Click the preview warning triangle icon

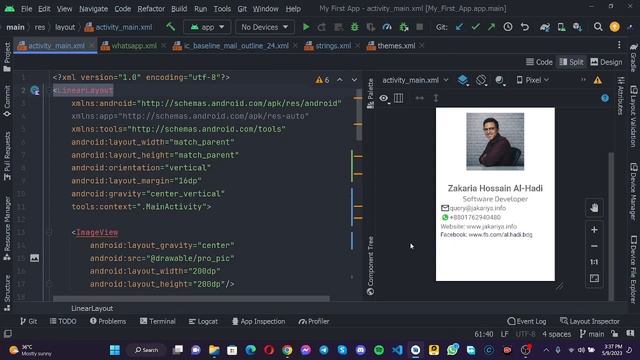598,80
